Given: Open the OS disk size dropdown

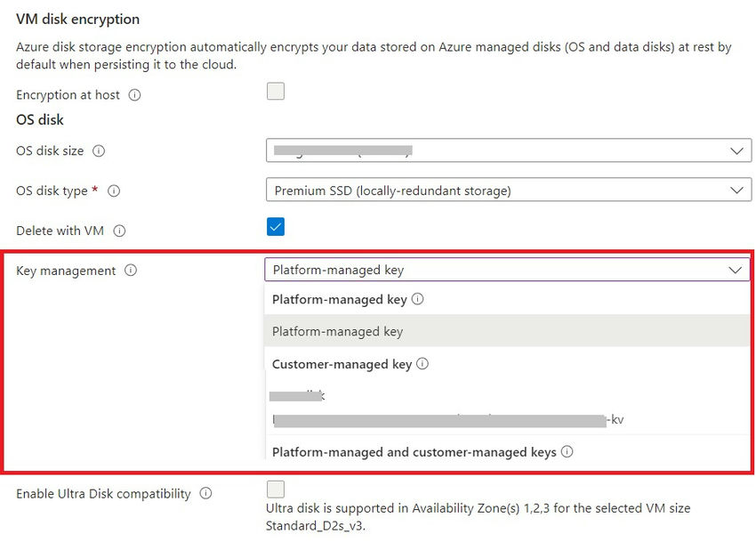Looking at the screenshot, I should pos(736,150).
